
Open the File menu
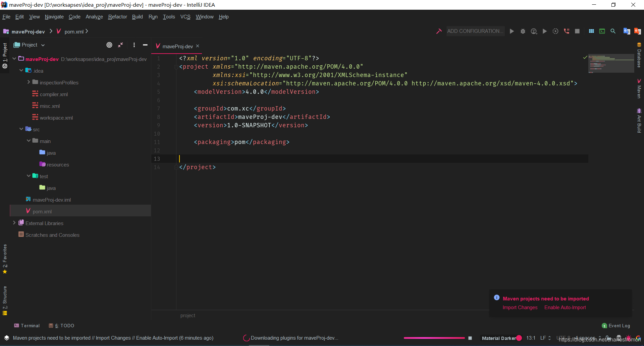(x=6, y=17)
